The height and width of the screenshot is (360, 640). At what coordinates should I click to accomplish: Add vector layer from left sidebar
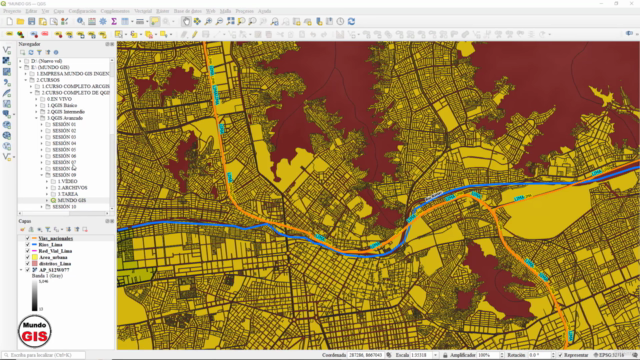tap(7, 50)
